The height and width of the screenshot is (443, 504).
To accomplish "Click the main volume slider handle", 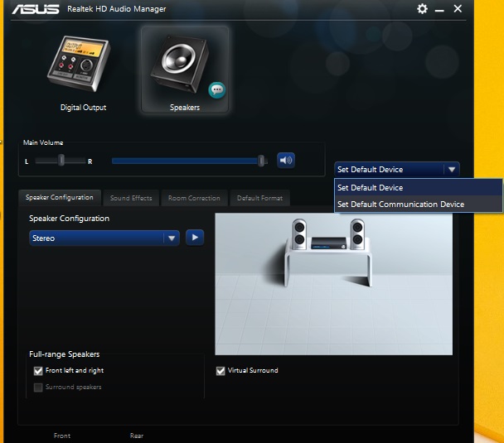I will point(262,161).
